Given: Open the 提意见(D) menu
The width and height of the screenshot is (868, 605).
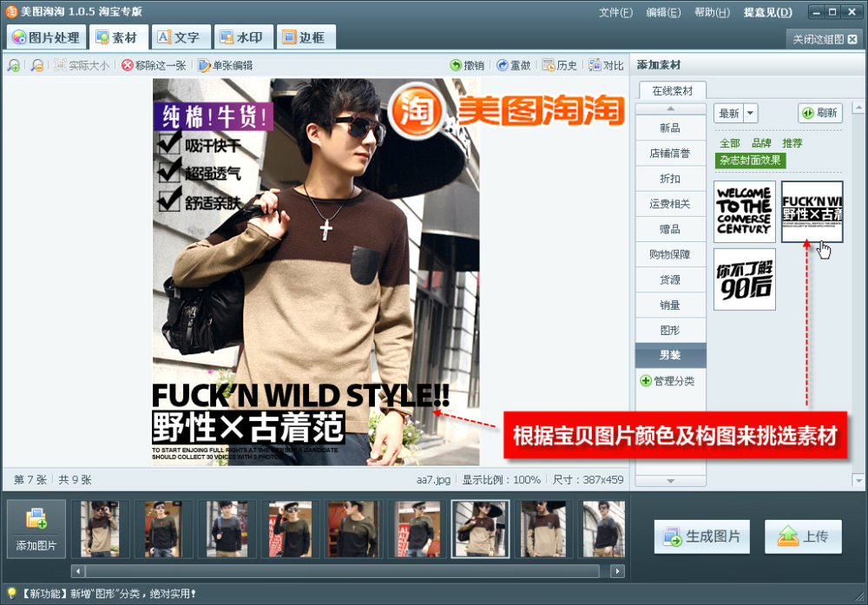Looking at the screenshot, I should click(x=767, y=12).
